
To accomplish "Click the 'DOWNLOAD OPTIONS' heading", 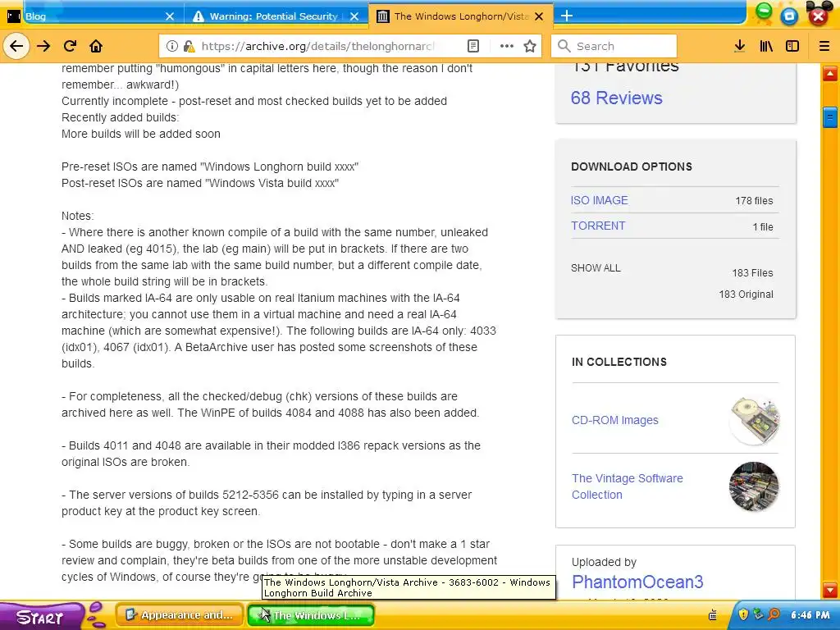I will pyautogui.click(x=631, y=167).
